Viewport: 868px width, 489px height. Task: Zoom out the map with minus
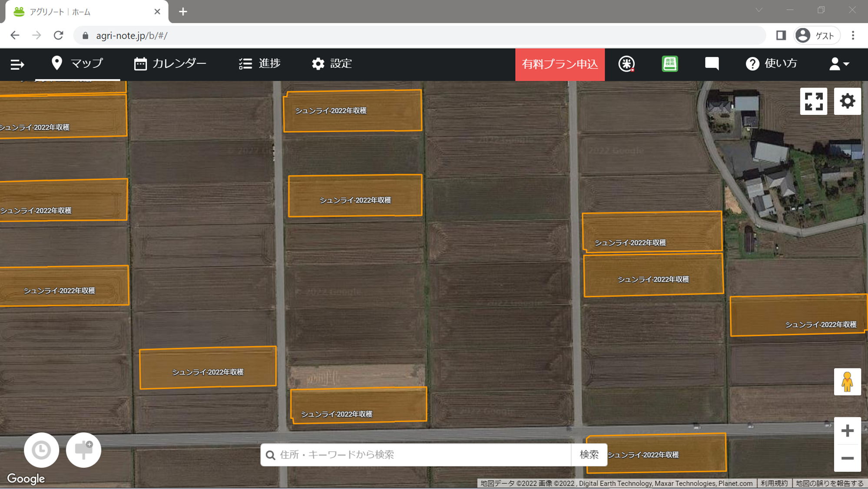click(847, 458)
